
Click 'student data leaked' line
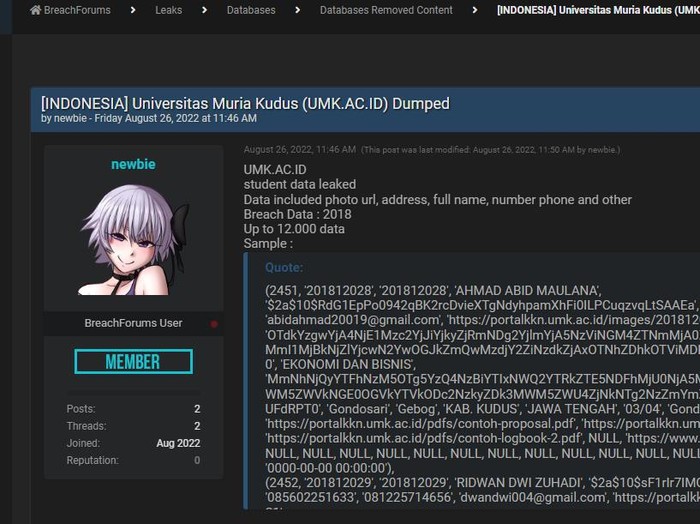(x=300, y=184)
